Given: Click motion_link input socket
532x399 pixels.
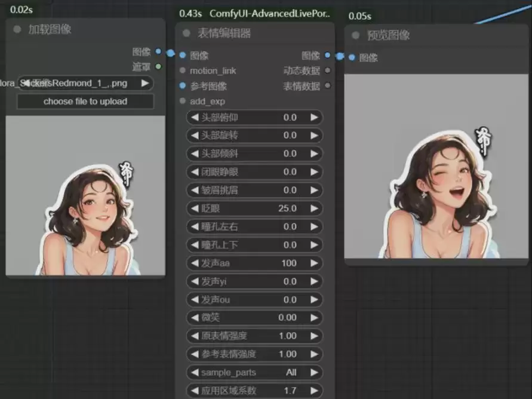Looking at the screenshot, I should coord(183,70).
